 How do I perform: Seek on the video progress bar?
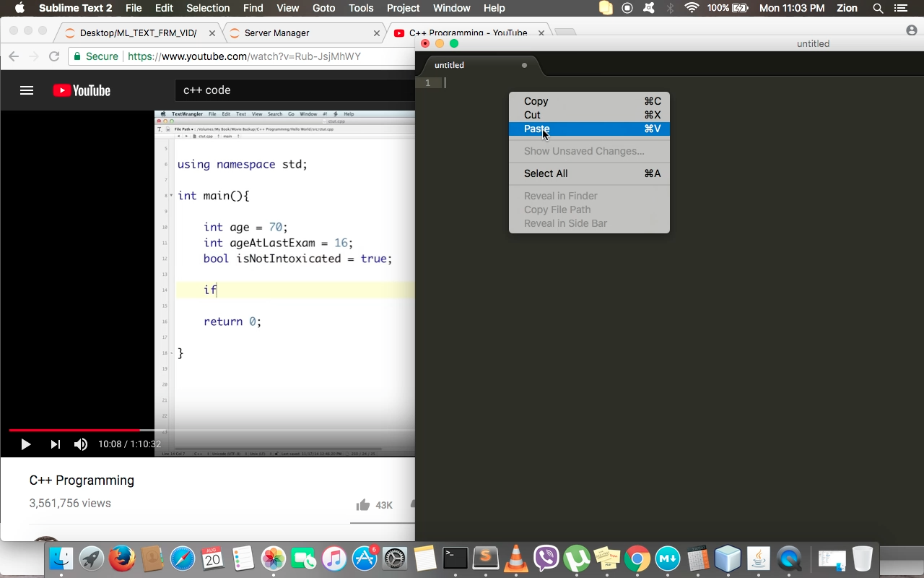coord(217,430)
